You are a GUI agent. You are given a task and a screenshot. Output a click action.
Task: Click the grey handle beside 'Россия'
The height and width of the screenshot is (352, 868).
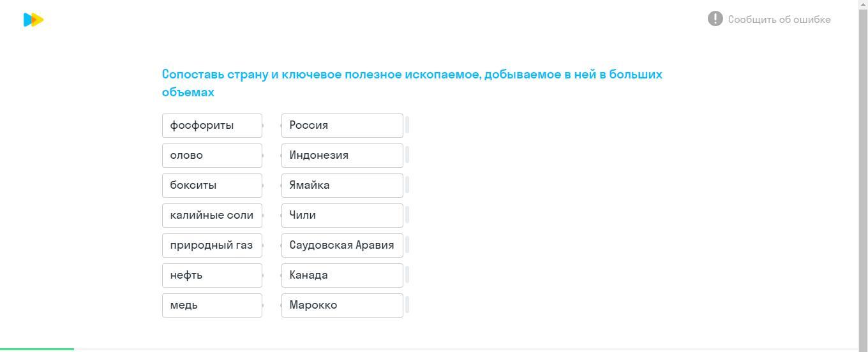click(x=407, y=126)
